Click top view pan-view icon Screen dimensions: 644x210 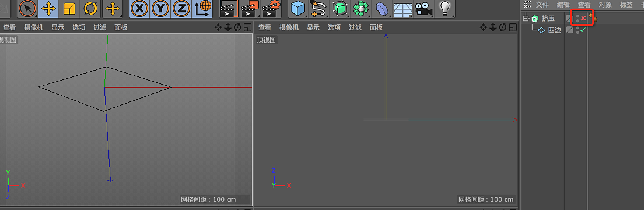click(x=484, y=27)
